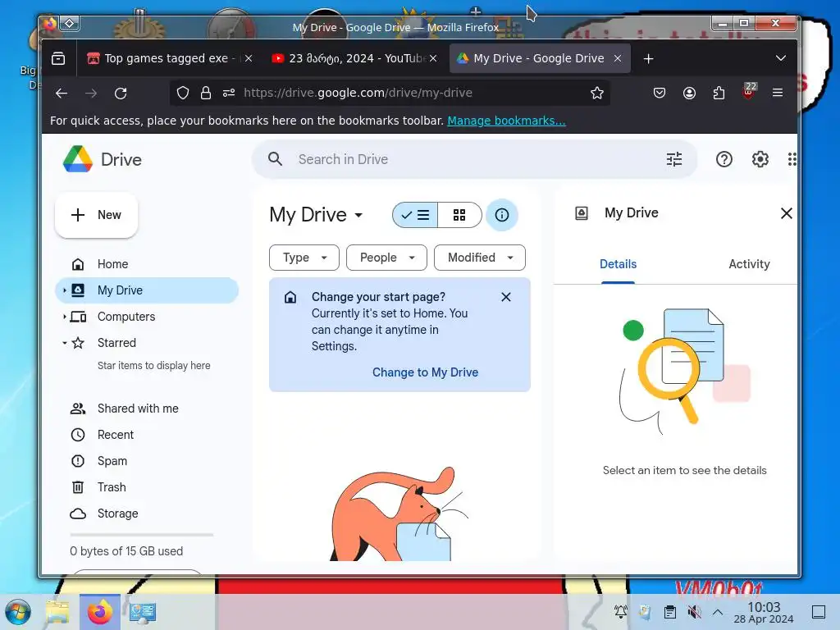Open Starred in sidebar
The image size is (840, 630).
(147, 343)
